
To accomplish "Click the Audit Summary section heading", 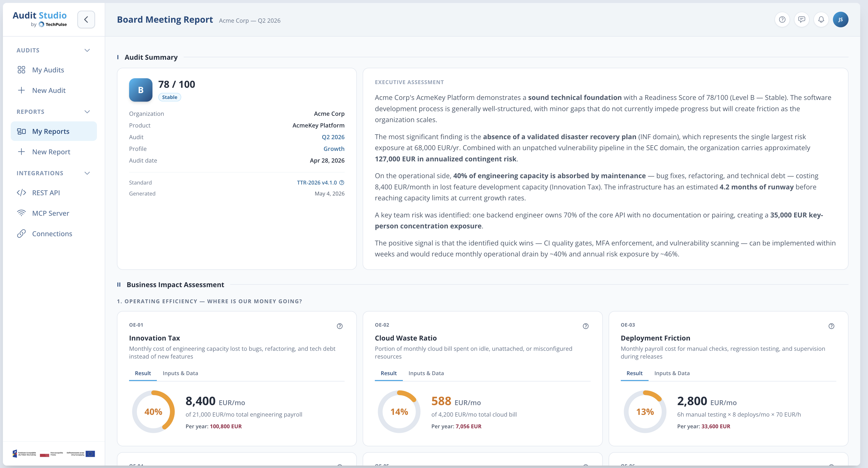I will (151, 57).
